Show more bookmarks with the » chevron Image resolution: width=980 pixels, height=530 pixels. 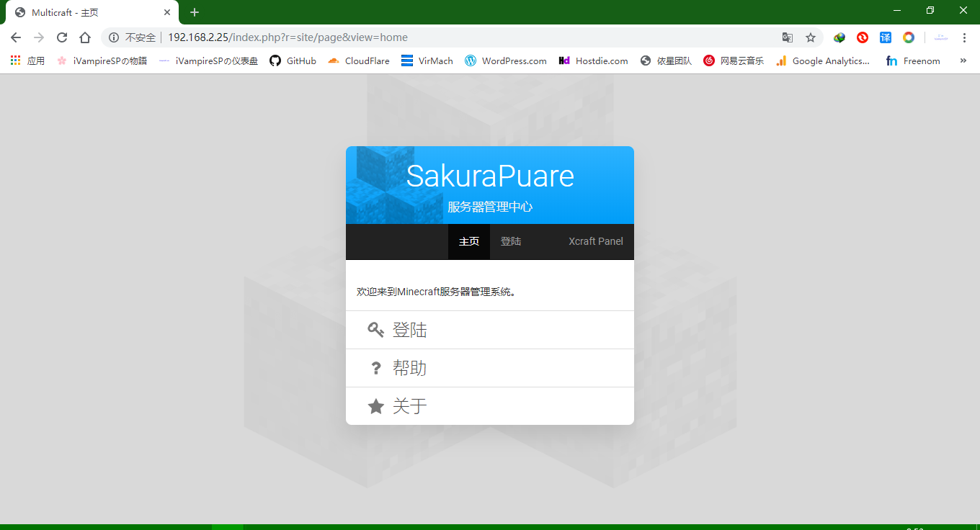[x=963, y=61]
